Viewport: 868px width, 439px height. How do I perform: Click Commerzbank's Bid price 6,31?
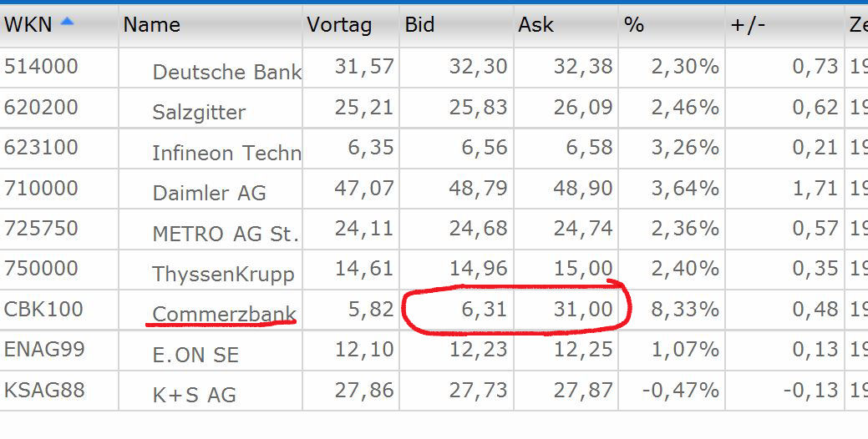click(485, 309)
